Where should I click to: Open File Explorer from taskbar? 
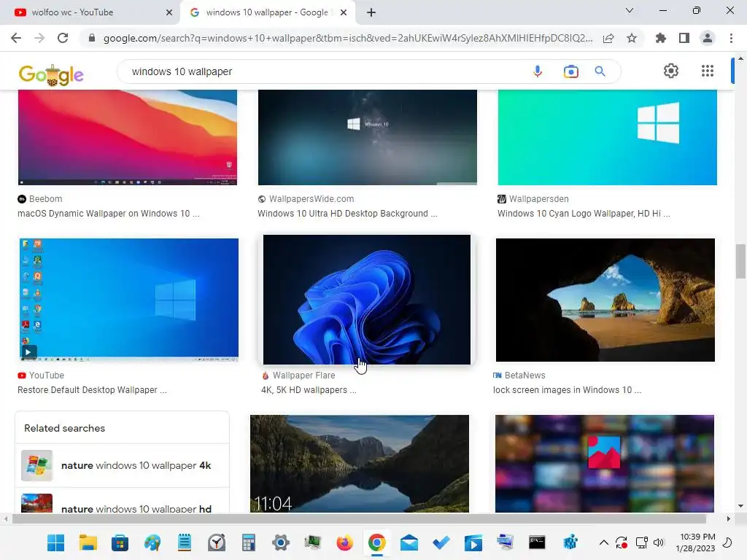click(x=88, y=542)
